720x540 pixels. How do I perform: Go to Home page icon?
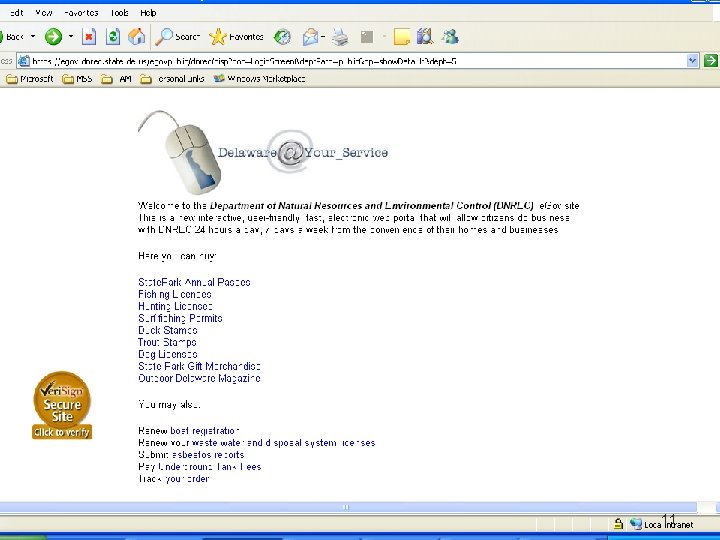click(136, 37)
